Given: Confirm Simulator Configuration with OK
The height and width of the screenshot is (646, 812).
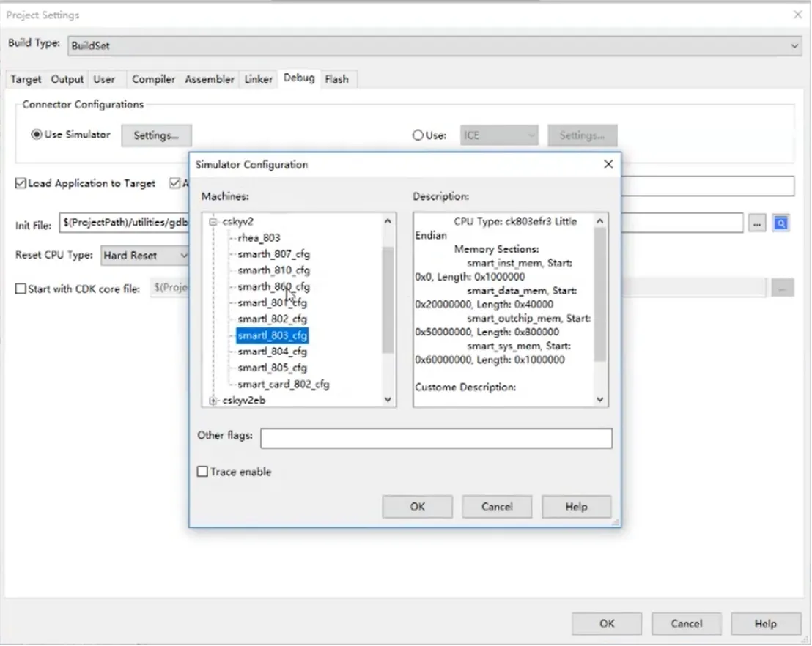Looking at the screenshot, I should pyautogui.click(x=418, y=506).
